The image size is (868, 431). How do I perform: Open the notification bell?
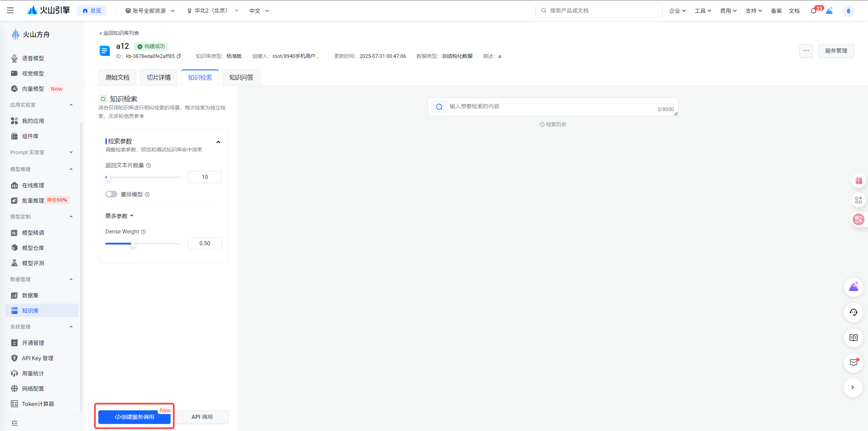tap(813, 11)
